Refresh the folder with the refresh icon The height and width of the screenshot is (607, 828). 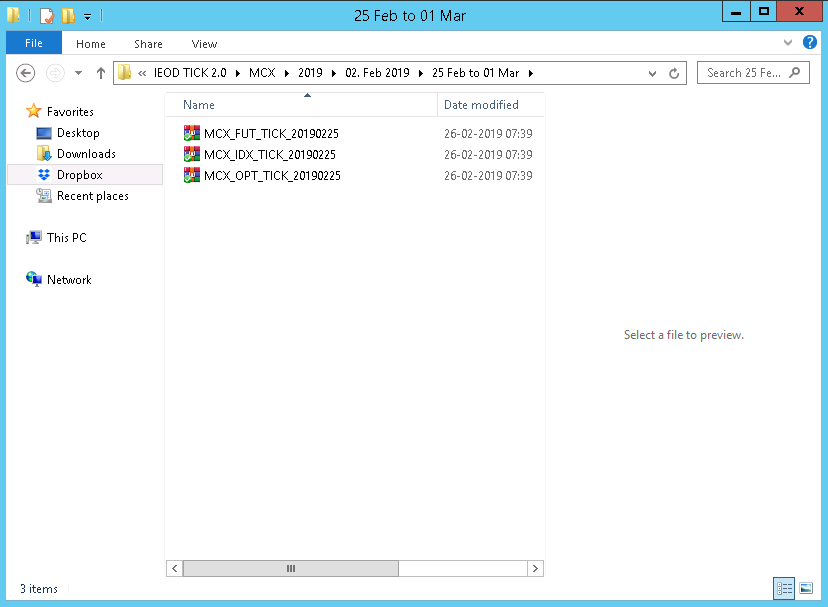pyautogui.click(x=674, y=73)
